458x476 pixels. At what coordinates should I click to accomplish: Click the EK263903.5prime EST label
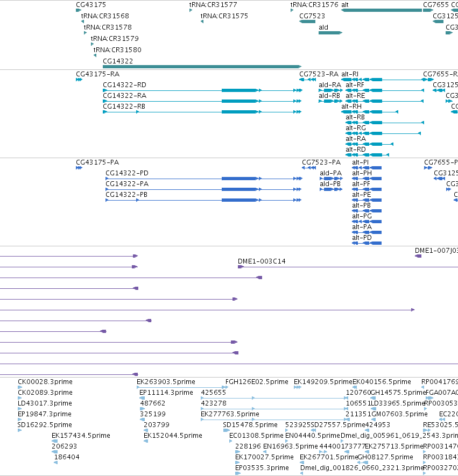point(166,382)
